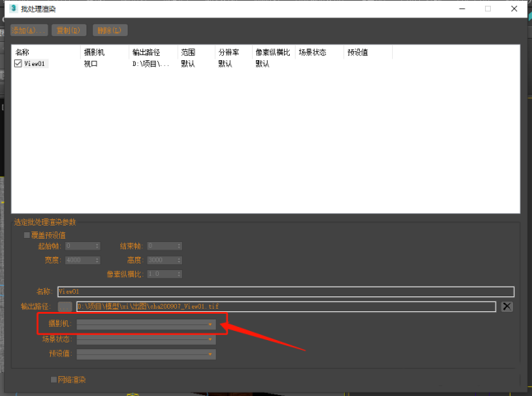
Task: Click the 3ds Max icon in title bar
Action: pos(13,8)
